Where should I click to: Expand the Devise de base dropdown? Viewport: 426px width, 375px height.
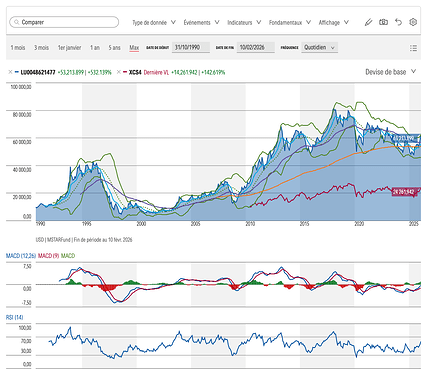pos(391,72)
